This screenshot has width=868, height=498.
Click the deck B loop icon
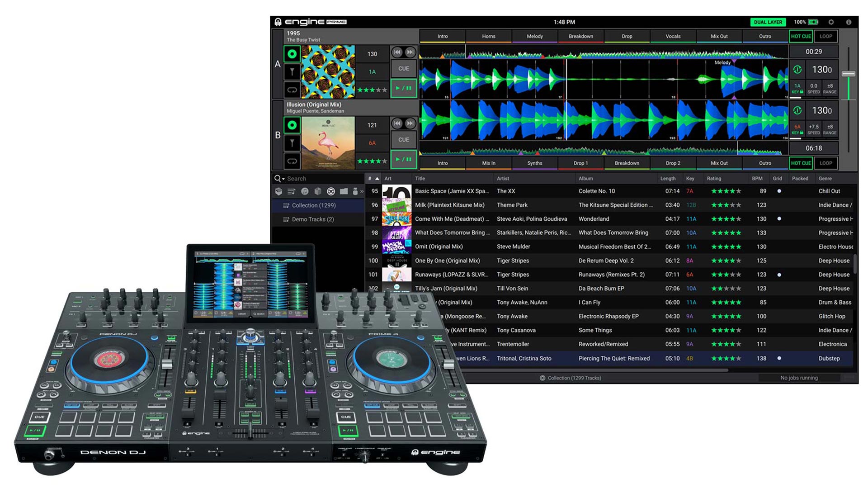[x=292, y=161]
